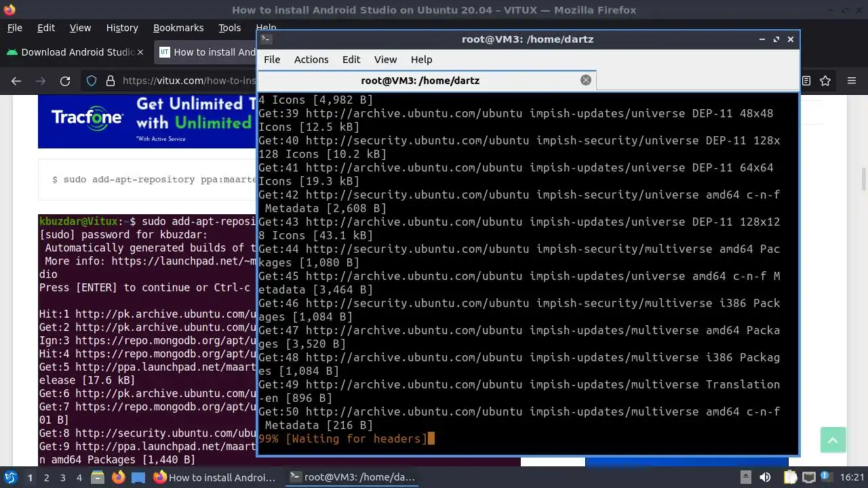
Task: Go forward in Firefox
Action: click(x=41, y=81)
